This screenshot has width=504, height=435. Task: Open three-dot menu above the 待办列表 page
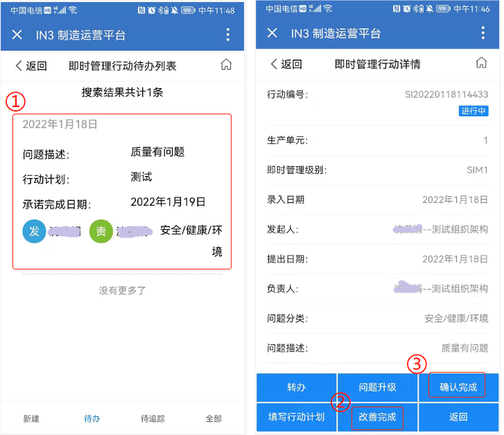[x=228, y=35]
